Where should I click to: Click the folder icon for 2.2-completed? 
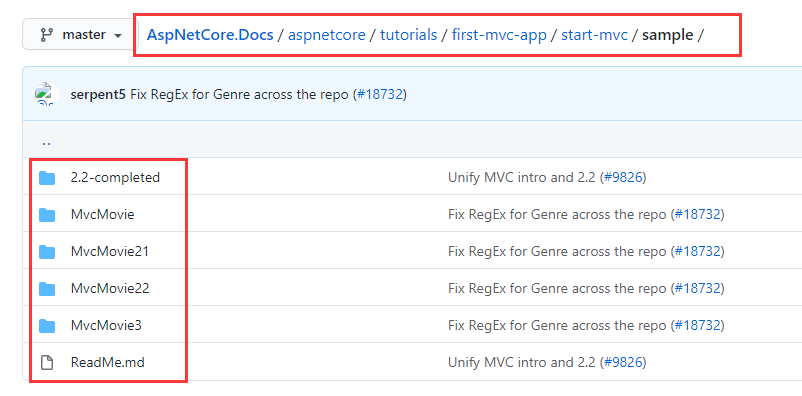point(47,178)
